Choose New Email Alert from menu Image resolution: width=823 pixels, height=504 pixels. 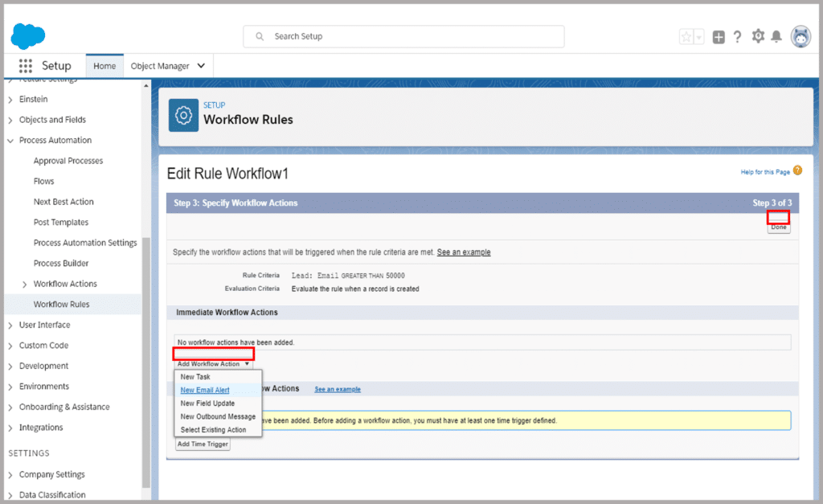click(x=205, y=390)
